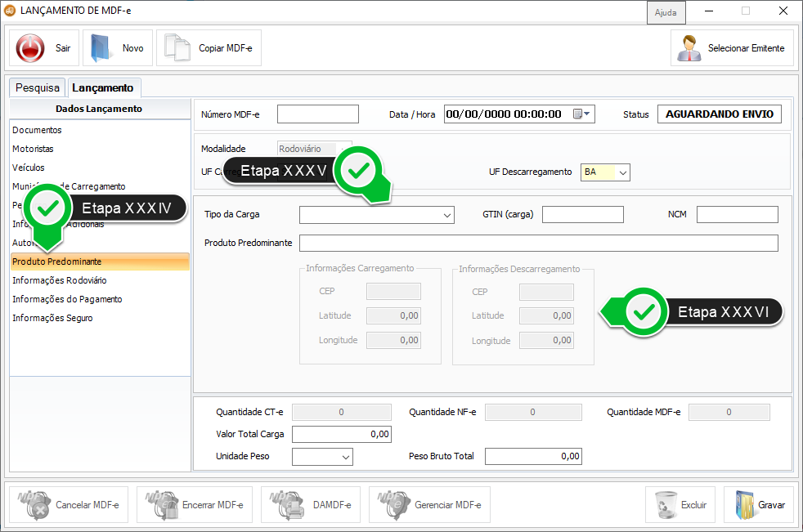Click the Excluir button label
Image resolution: width=803 pixels, height=532 pixels.
pos(694,505)
